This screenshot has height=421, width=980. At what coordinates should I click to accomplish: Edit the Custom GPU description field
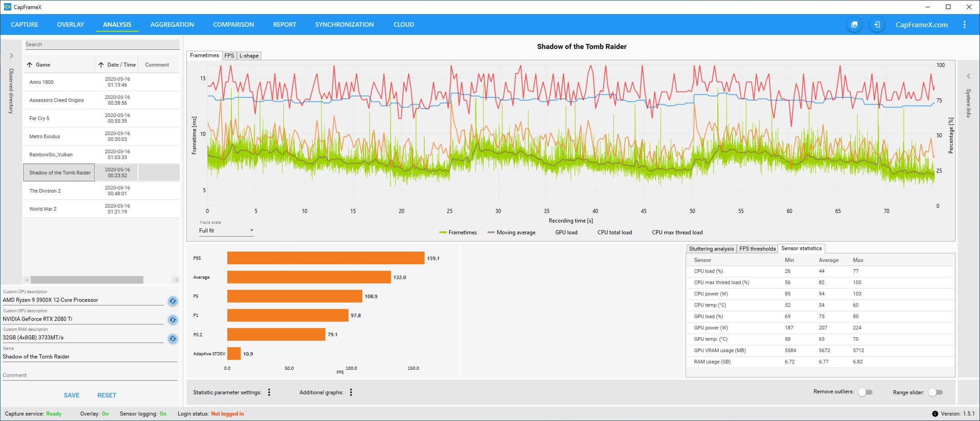point(83,319)
